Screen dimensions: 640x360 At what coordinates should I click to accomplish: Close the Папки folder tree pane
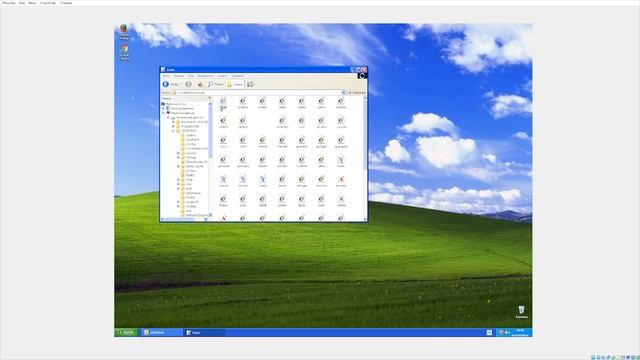[210, 98]
